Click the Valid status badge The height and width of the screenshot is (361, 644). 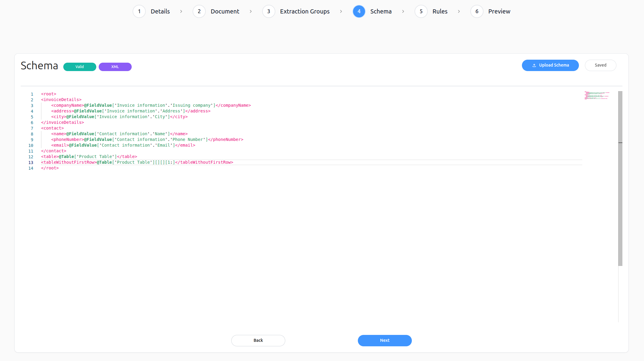tap(79, 67)
